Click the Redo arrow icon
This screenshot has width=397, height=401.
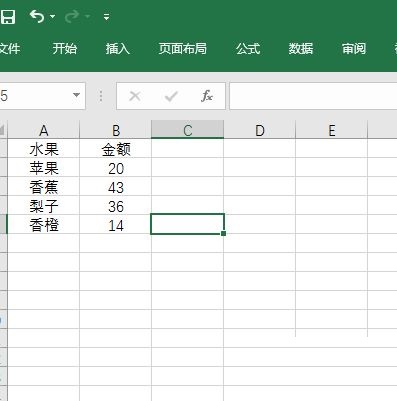(72, 16)
